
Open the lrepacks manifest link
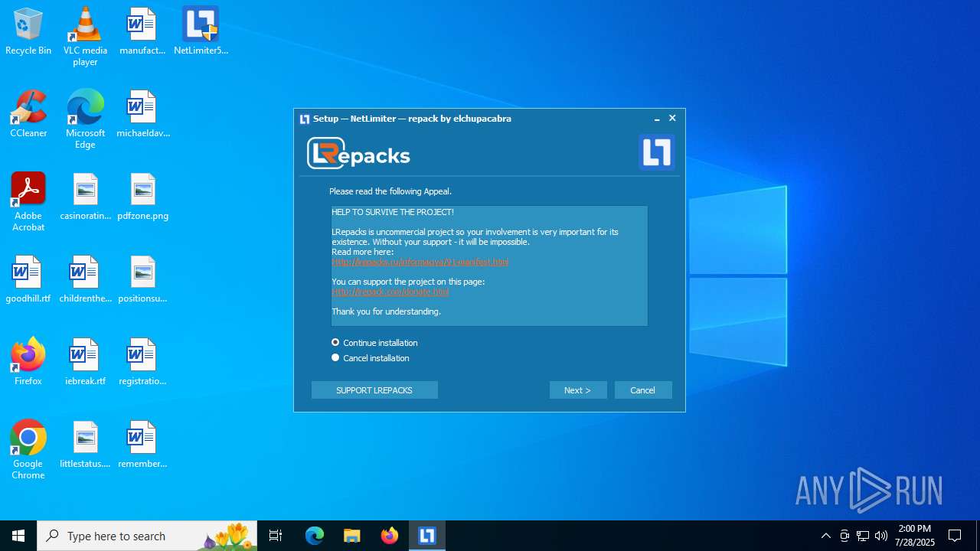point(420,262)
